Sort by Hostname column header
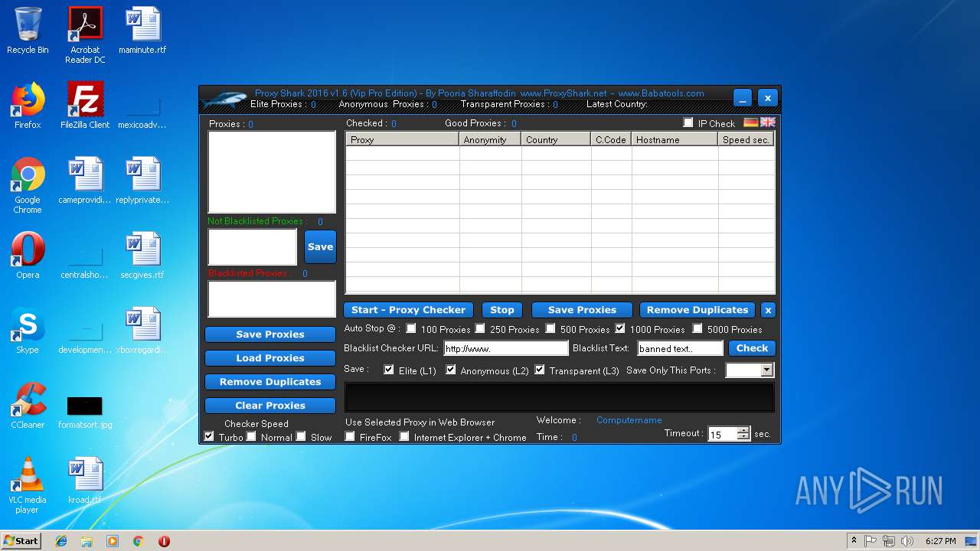This screenshot has height=551, width=980. pos(675,139)
